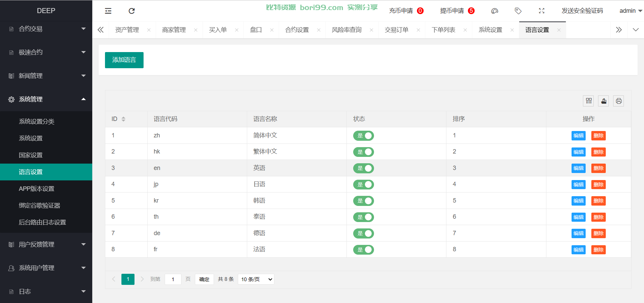The height and width of the screenshot is (303, 644).
Task: Open the 10 条/页 page size dropdown
Action: click(256, 279)
